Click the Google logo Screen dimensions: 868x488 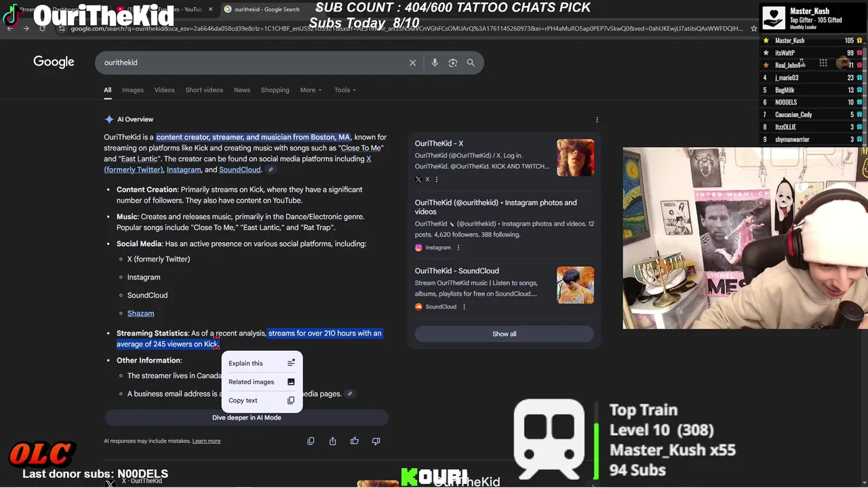[x=54, y=62]
